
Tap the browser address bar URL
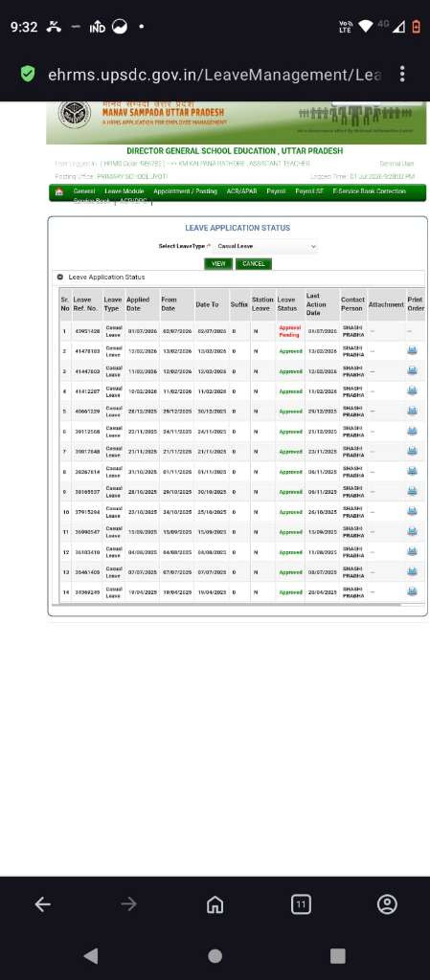pyautogui.click(x=215, y=75)
